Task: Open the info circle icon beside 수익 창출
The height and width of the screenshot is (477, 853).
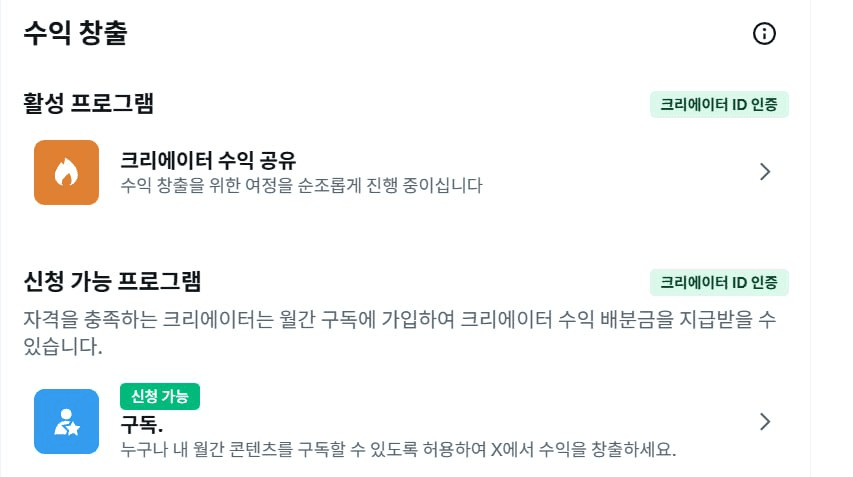Action: (764, 34)
